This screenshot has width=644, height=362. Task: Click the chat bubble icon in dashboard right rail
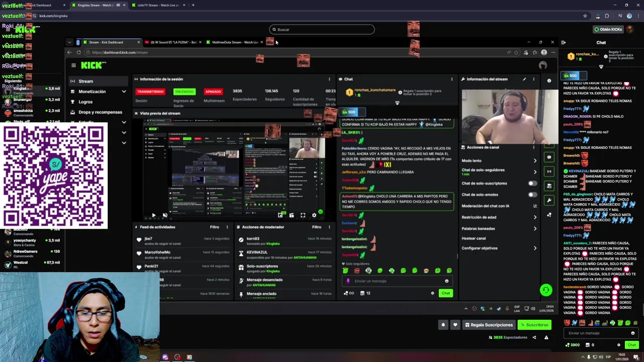coord(549,157)
